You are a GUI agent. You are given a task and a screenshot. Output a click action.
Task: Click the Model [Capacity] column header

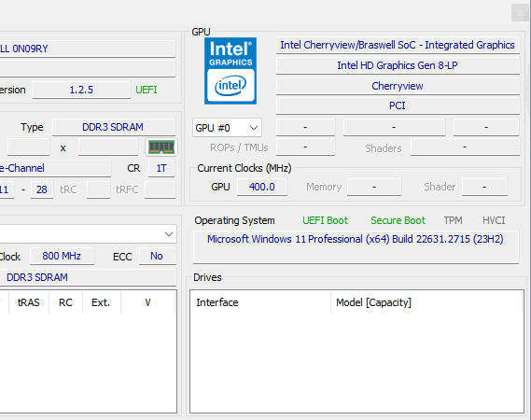coord(426,302)
